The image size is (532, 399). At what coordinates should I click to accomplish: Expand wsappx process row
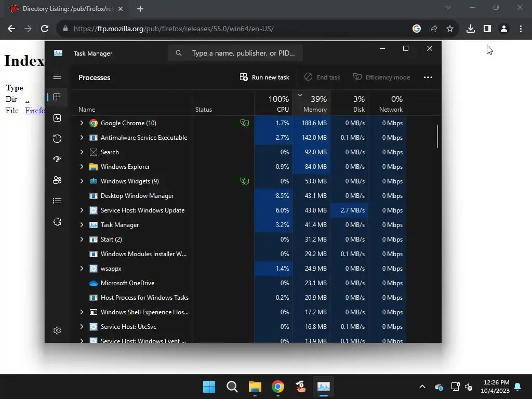[x=82, y=269]
